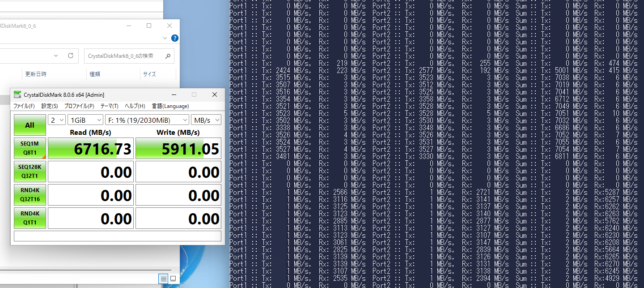Click the SEQ1M write result 5911.05
The width and height of the screenshot is (644, 288).
point(178,148)
